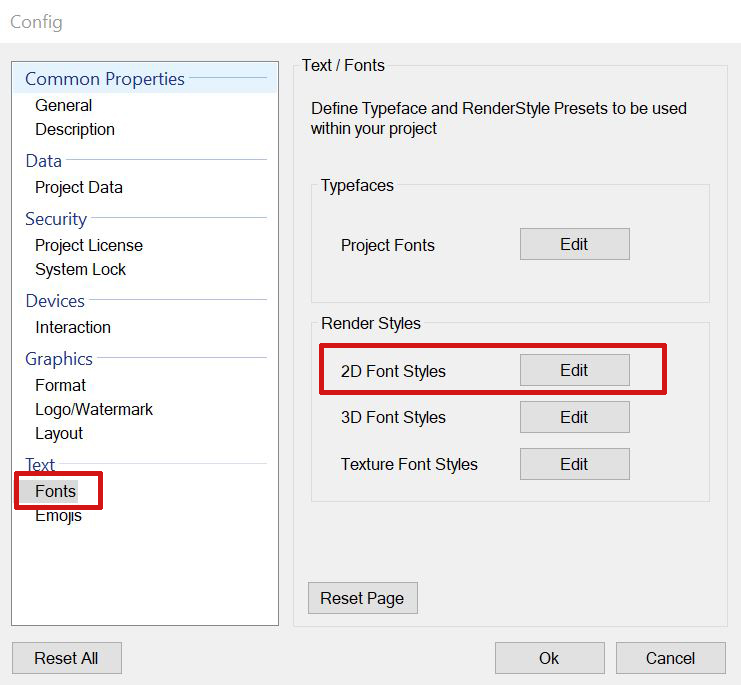Click the Common Properties section header
741x685 pixels.
[105, 79]
